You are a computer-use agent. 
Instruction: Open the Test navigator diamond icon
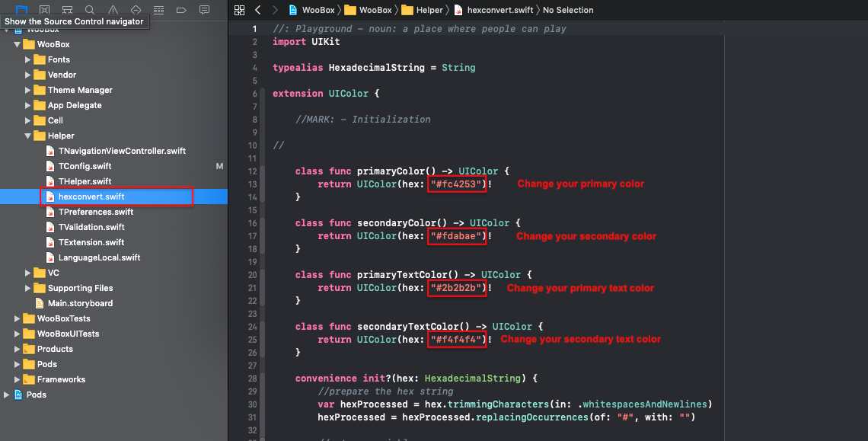pos(136,9)
